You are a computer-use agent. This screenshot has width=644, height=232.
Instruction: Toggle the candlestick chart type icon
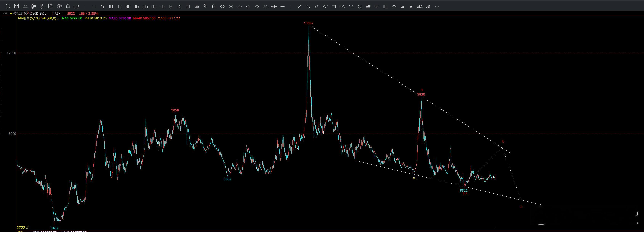click(34, 6)
